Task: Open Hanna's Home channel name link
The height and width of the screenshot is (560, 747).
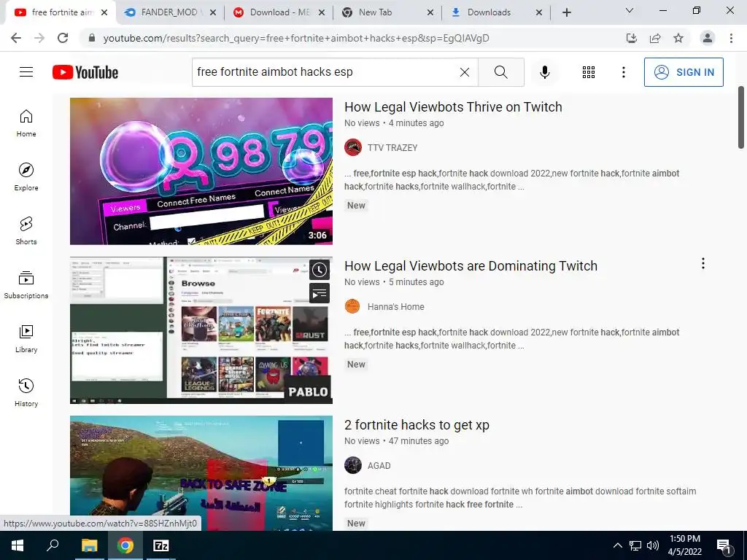Action: 395,307
